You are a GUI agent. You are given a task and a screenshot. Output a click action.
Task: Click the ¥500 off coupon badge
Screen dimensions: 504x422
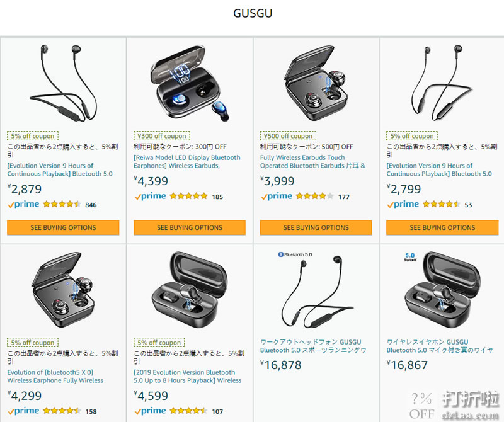pos(288,136)
